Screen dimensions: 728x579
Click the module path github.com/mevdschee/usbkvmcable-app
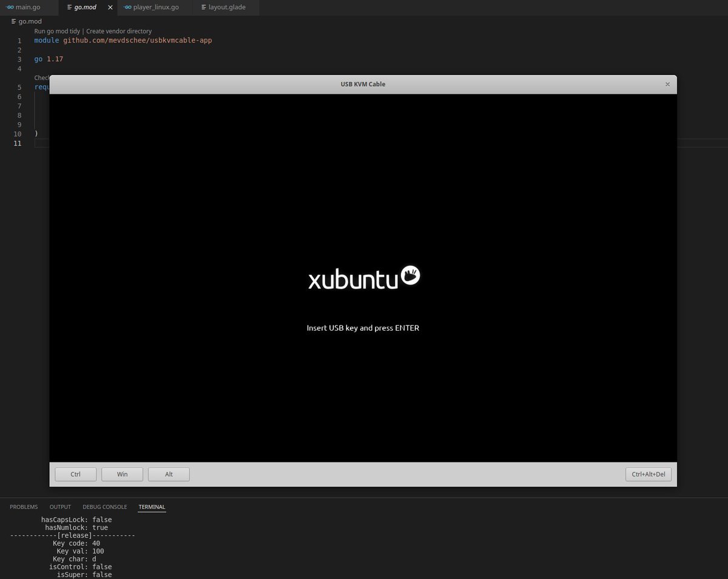coord(138,40)
